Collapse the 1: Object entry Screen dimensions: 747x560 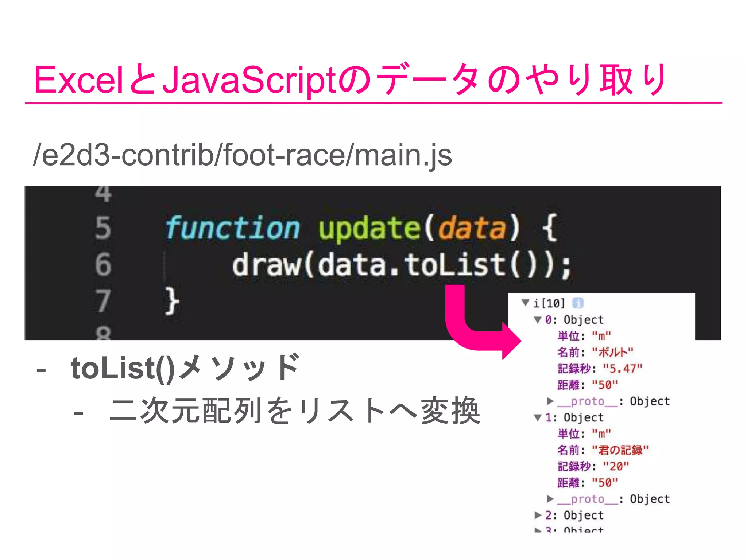point(538,417)
